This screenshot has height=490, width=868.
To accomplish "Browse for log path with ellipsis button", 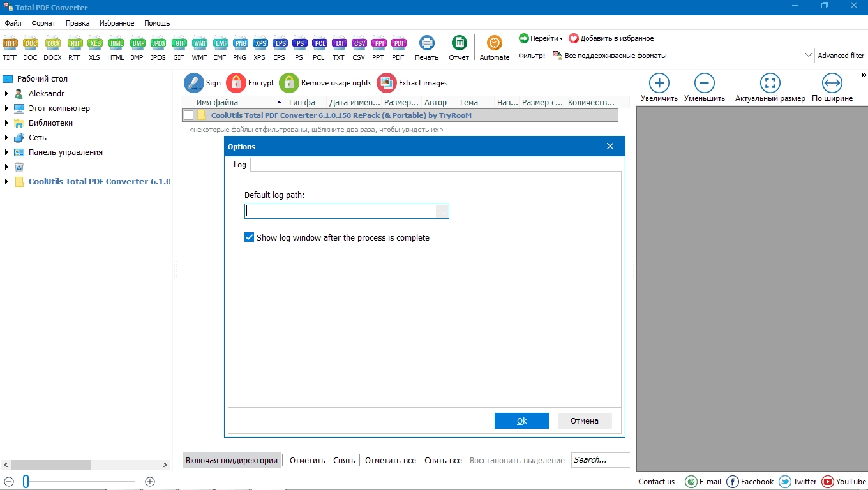I will (442, 211).
